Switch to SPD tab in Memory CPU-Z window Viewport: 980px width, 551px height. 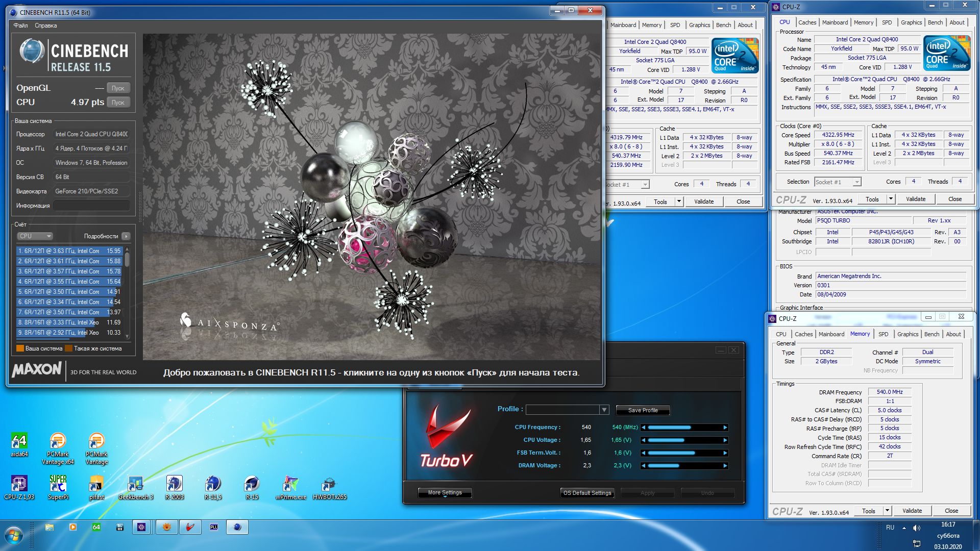883,334
